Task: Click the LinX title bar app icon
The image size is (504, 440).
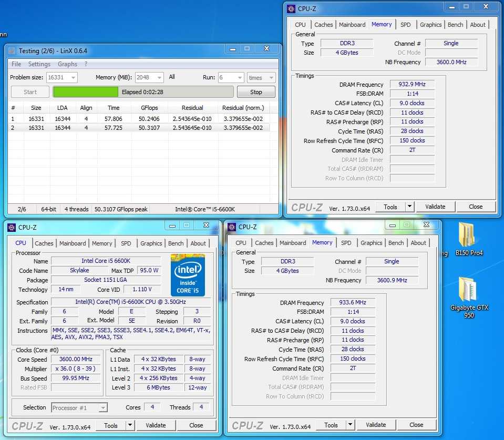Action: pyautogui.click(x=12, y=51)
